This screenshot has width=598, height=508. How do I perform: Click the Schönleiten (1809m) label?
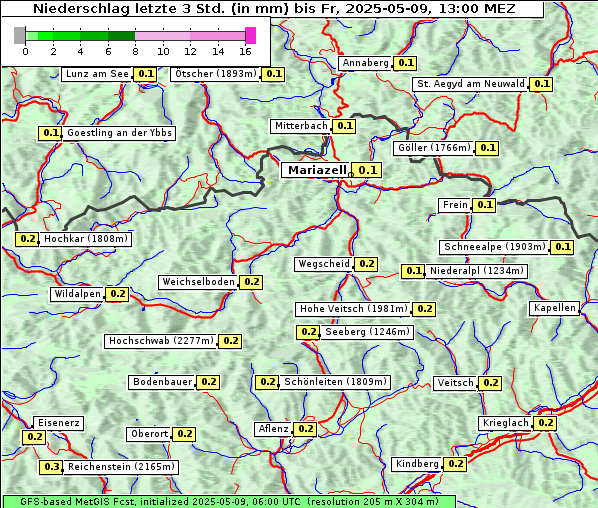pyautogui.click(x=335, y=382)
